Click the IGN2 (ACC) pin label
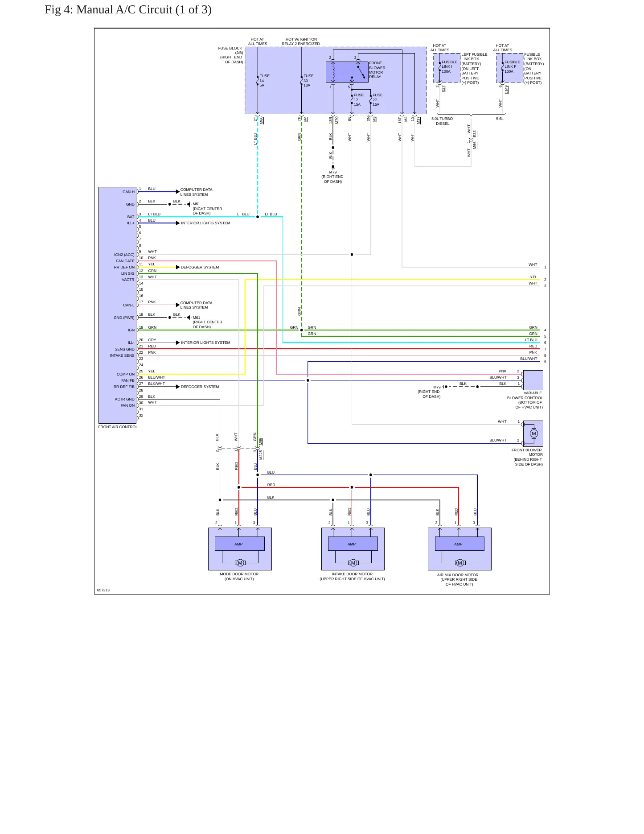This screenshot has width=644, height=834. tap(124, 255)
